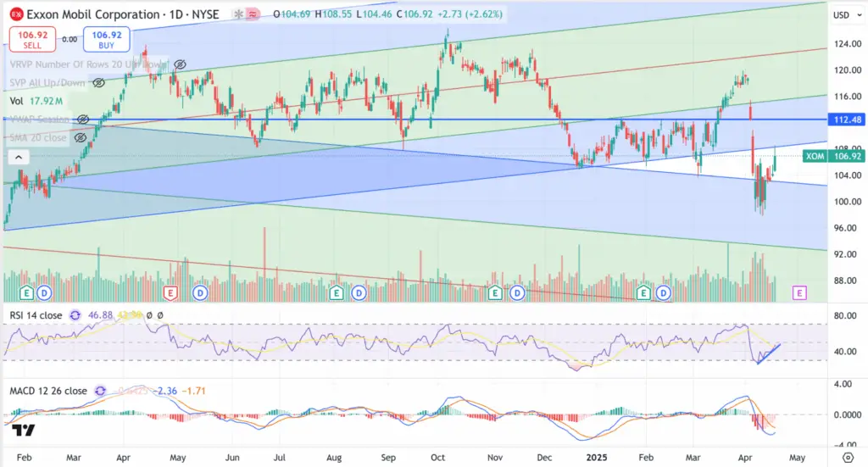Click the dividend D marker near Nov
Screen dimensions: 868x467
click(517, 292)
